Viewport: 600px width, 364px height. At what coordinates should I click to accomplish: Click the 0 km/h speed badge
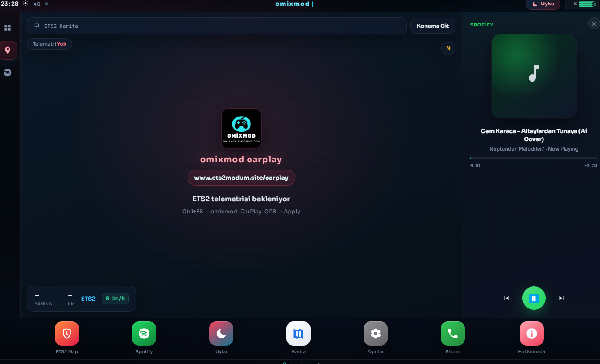coord(115,299)
